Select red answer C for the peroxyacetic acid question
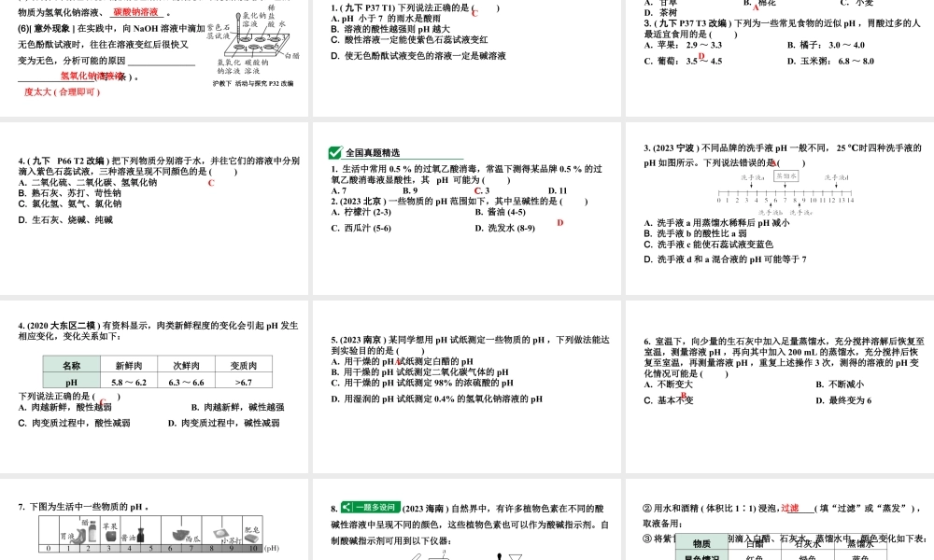934x560 pixels. click(x=478, y=189)
